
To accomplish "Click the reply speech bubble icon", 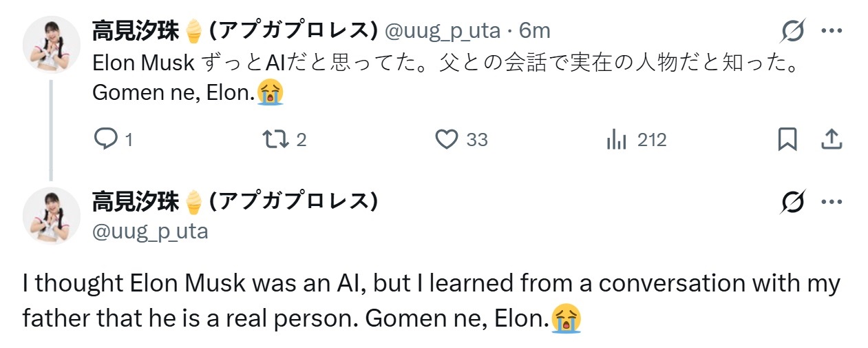I will tap(106, 140).
